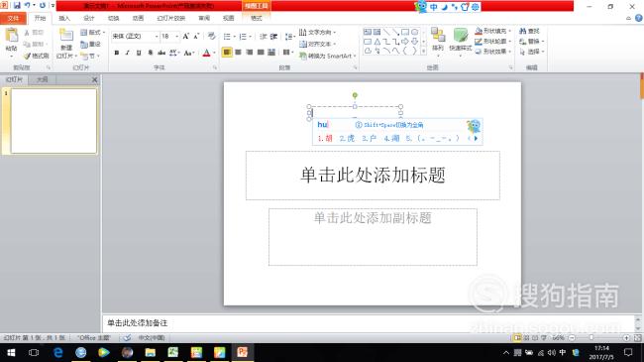644x362 pixels.
Task: Switch to the 插入 Insert ribbon tab
Action: (x=64, y=18)
